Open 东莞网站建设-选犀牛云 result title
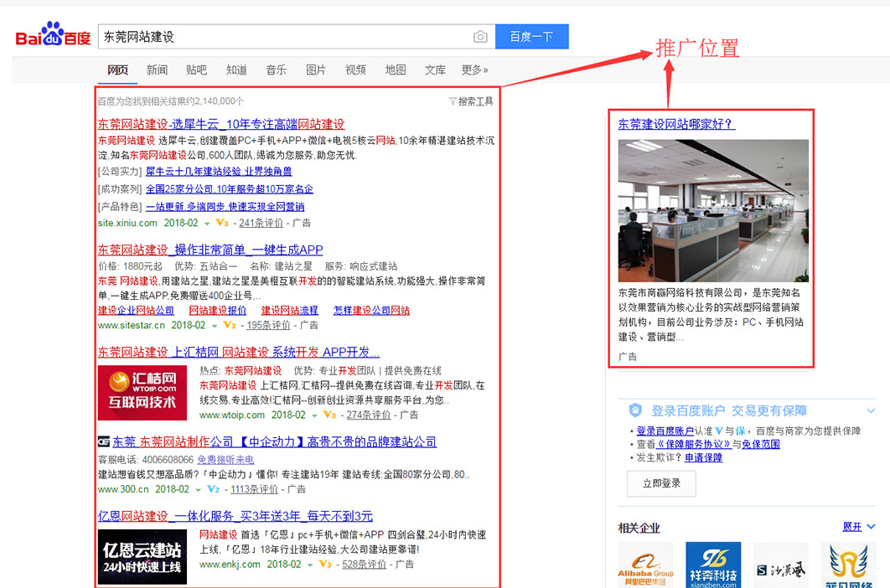This screenshot has width=890, height=588. 221,124
